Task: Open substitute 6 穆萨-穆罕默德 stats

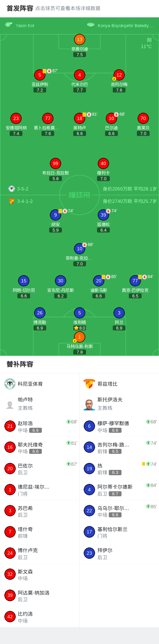Action: [119, 426]
